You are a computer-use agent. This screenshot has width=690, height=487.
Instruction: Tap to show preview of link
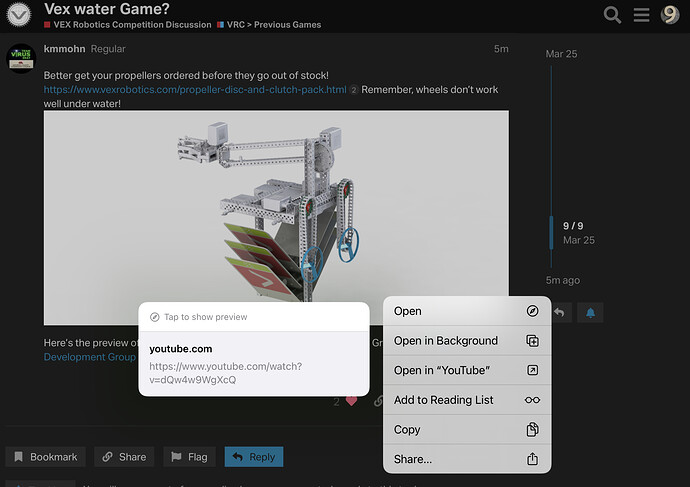[x=253, y=317]
